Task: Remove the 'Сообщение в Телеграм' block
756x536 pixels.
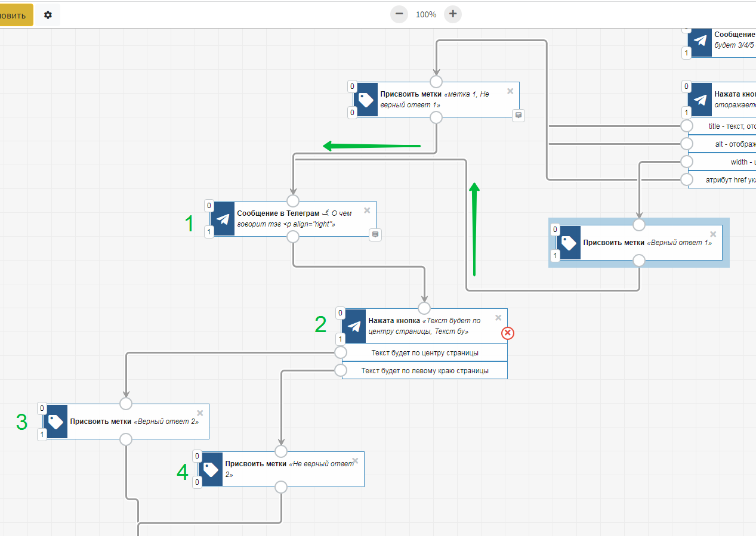Action: tap(367, 210)
